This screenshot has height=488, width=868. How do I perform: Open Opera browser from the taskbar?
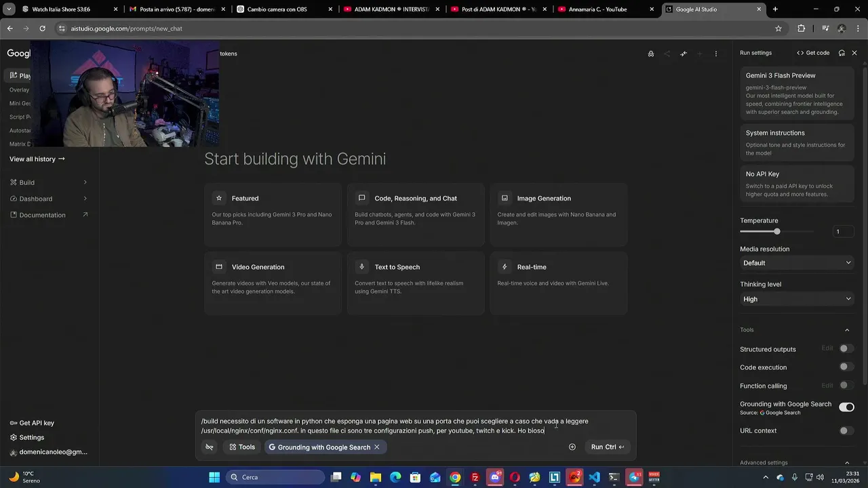(x=515, y=477)
